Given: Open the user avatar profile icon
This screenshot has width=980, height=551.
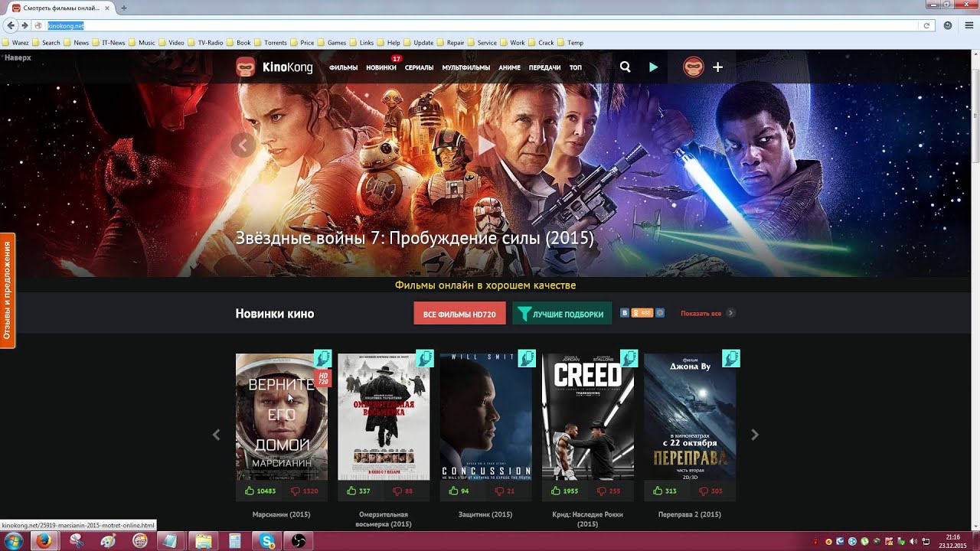Looking at the screenshot, I should [x=694, y=67].
